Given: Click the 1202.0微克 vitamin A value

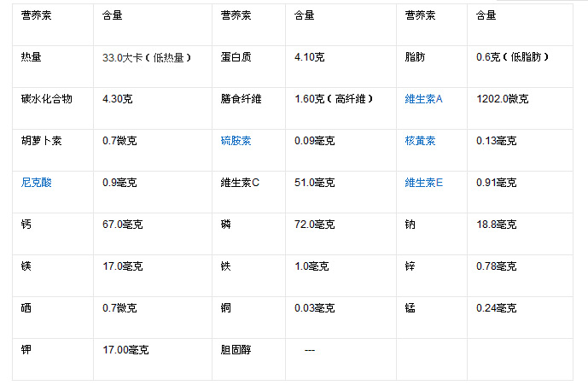Looking at the screenshot, I should coord(503,99).
